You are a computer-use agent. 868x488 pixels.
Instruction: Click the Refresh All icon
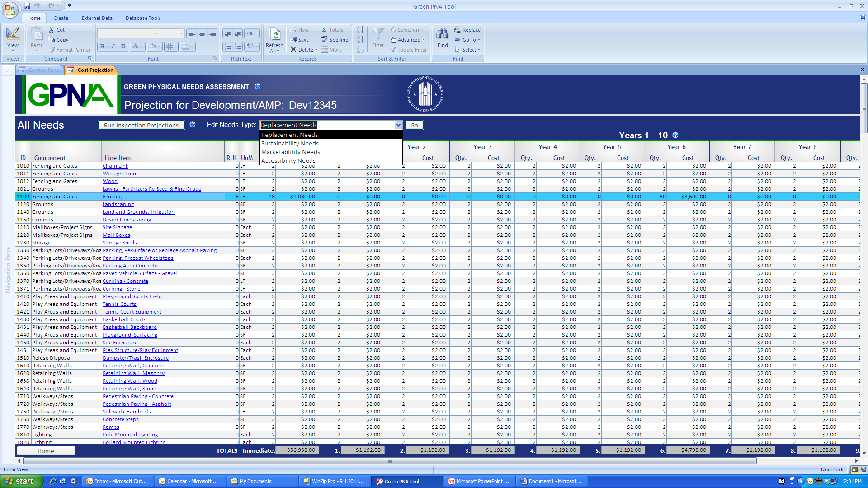274,34
